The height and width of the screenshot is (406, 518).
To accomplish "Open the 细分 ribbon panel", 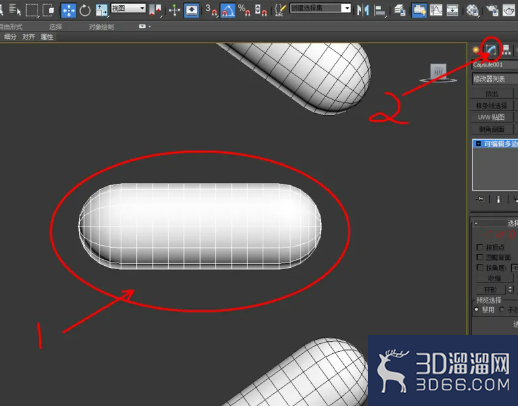I will [x=10, y=37].
